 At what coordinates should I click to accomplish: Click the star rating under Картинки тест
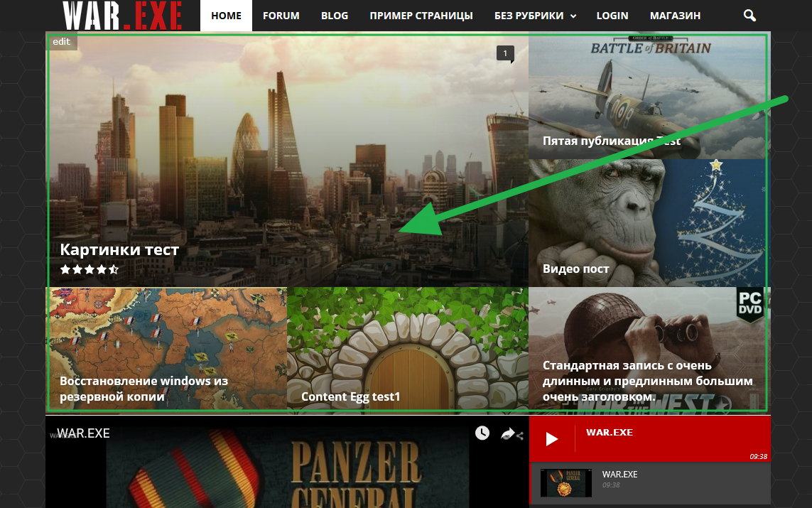(x=89, y=269)
